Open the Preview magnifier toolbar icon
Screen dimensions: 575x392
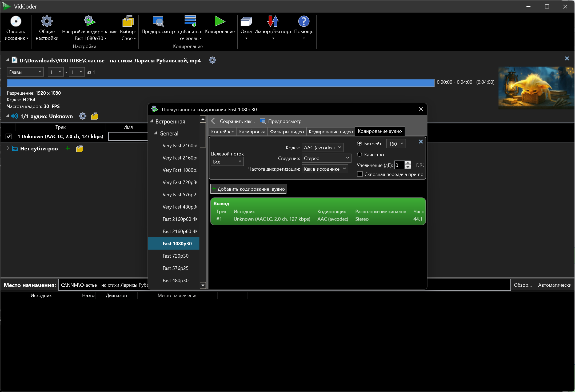[158, 21]
